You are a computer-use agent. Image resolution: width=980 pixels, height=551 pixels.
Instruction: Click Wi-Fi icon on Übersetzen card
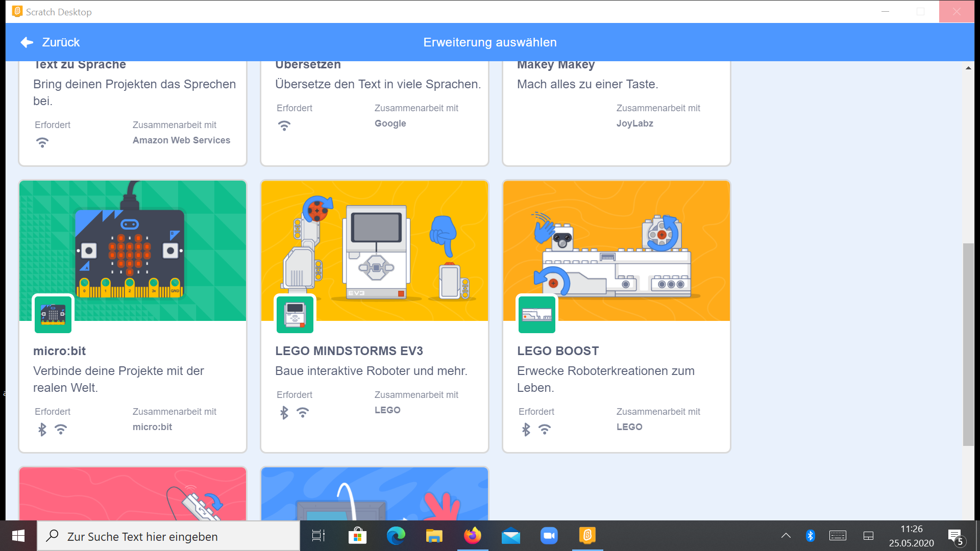[x=284, y=126]
